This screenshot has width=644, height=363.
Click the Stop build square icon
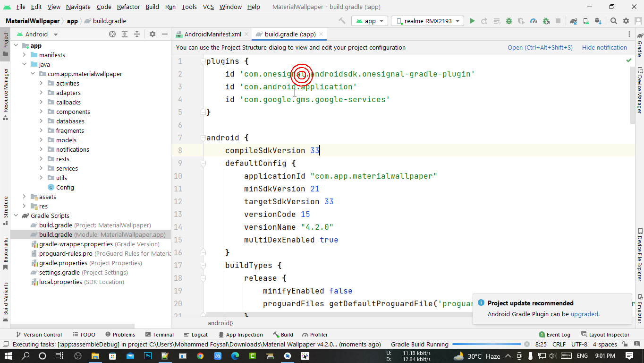pyautogui.click(x=558, y=21)
